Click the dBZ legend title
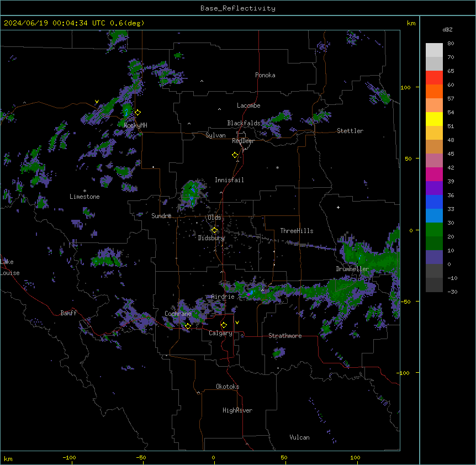 click(447, 29)
